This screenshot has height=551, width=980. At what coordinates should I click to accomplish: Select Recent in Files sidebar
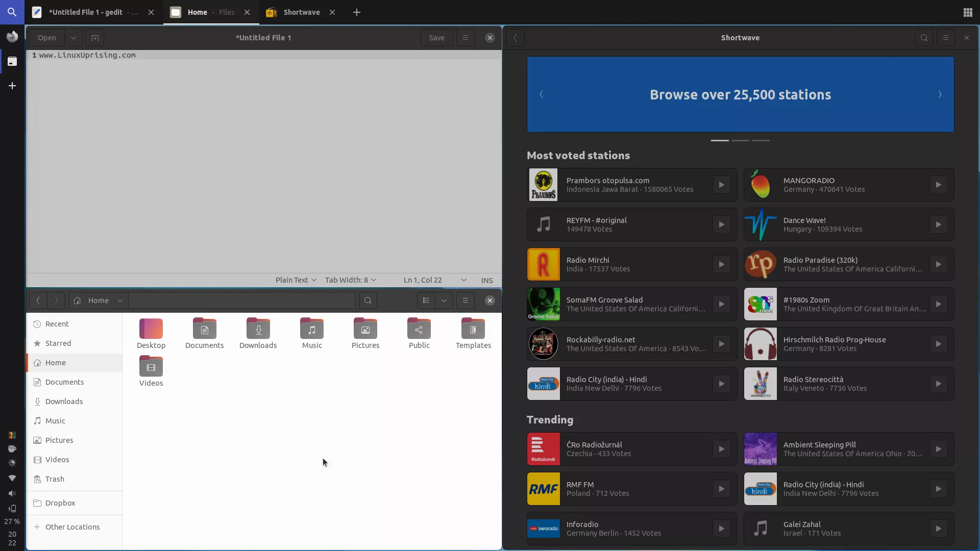coord(74,324)
